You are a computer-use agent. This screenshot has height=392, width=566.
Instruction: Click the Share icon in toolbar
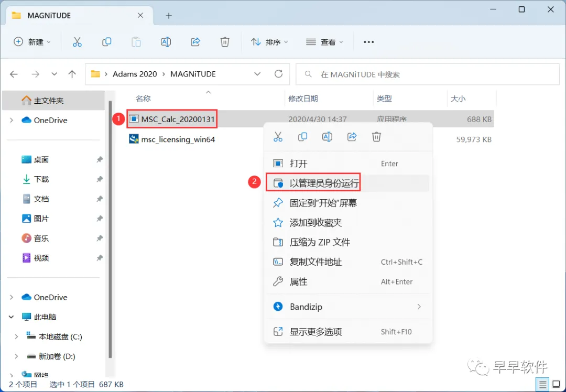point(195,42)
